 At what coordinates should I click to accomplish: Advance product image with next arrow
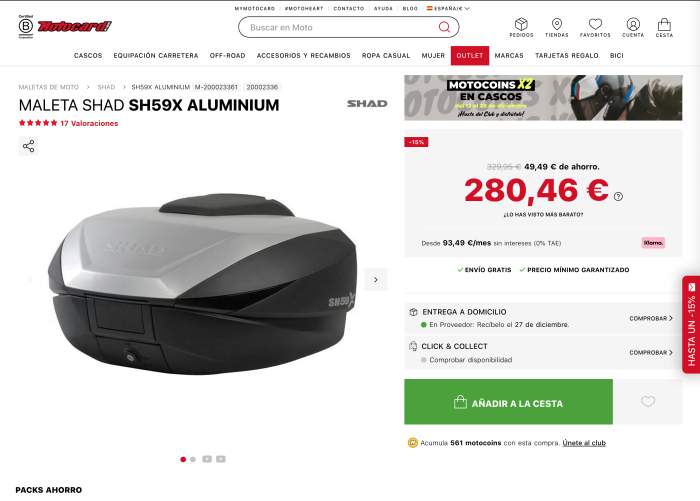tap(376, 280)
